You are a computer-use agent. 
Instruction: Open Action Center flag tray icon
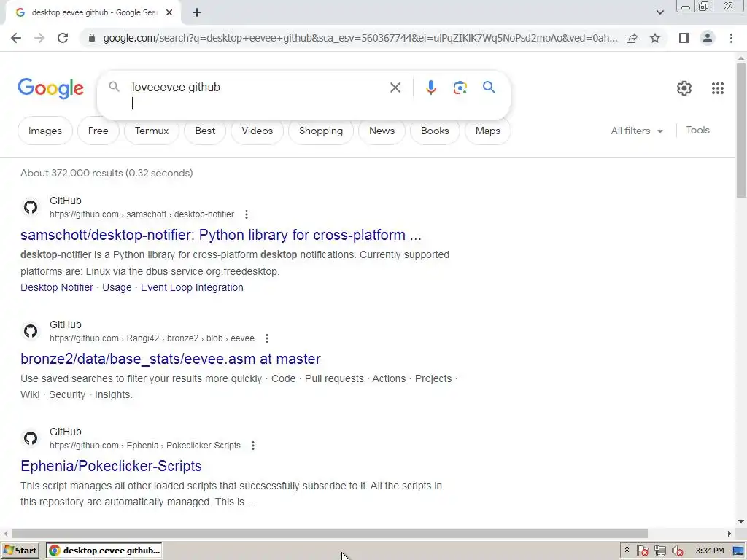click(642, 551)
